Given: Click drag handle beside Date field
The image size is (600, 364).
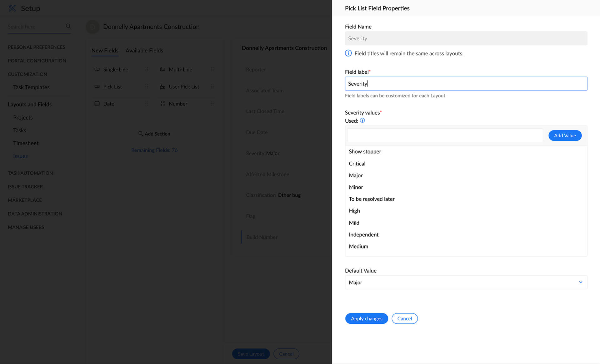Looking at the screenshot, I should coord(147,104).
